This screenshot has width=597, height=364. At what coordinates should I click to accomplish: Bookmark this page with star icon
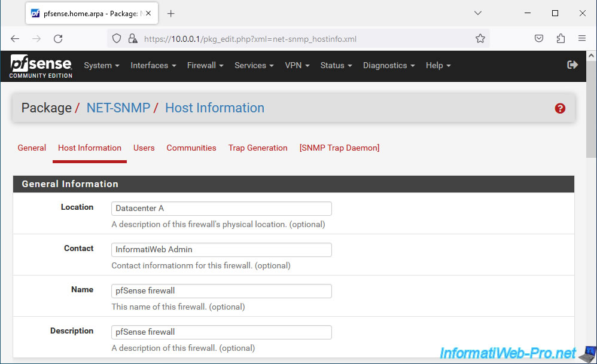[x=480, y=38]
